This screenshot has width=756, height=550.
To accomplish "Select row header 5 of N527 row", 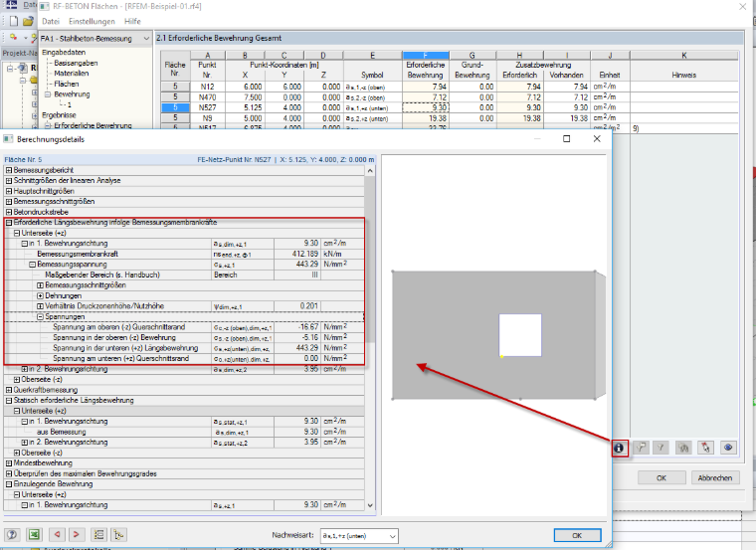I will 175,107.
